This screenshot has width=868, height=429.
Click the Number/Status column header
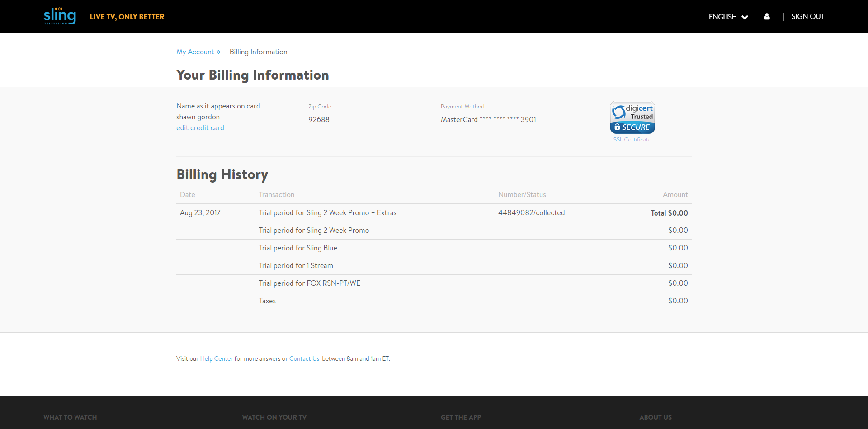pyautogui.click(x=522, y=195)
